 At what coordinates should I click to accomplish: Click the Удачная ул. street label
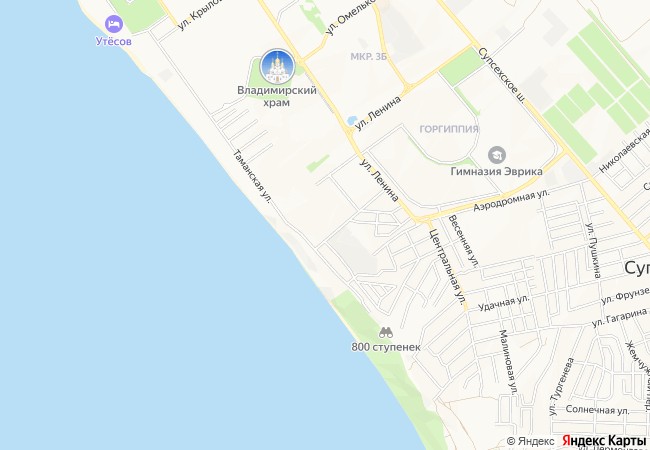(x=504, y=302)
